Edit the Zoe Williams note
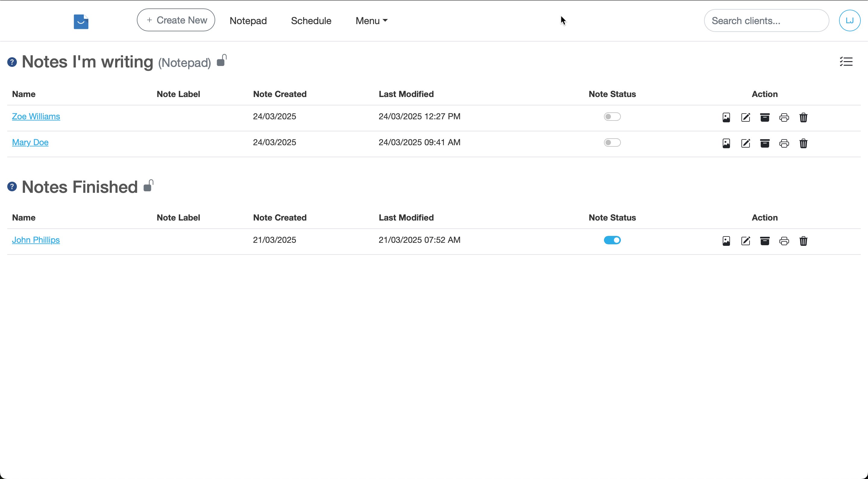868x479 pixels. [746, 117]
